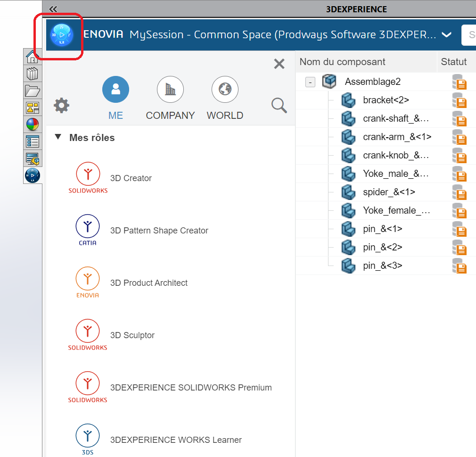Click the CATIA role icon

[88, 230]
